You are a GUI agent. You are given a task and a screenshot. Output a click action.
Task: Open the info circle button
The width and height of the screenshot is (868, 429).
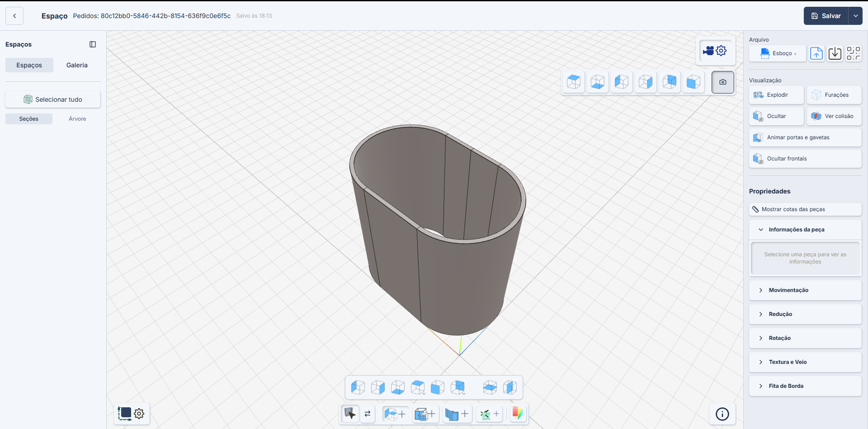722,414
